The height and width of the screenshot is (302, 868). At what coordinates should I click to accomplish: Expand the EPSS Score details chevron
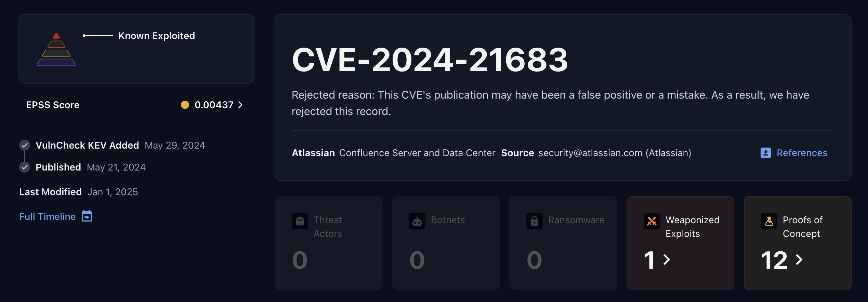coord(240,105)
